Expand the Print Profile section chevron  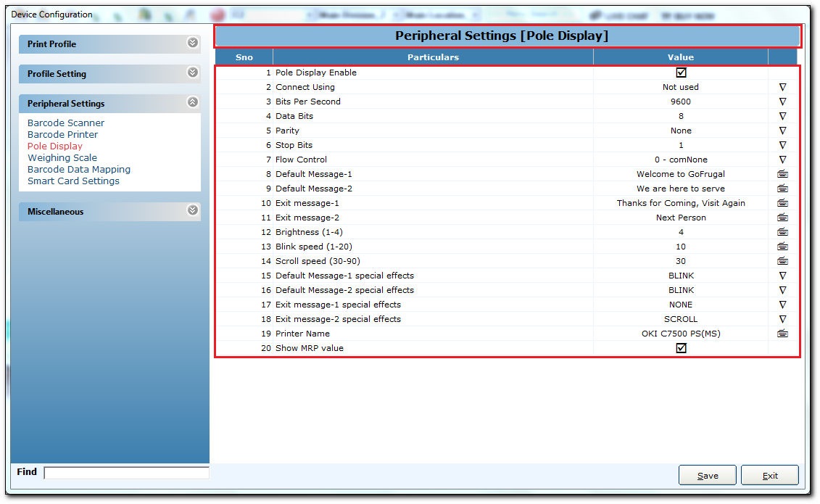click(192, 42)
